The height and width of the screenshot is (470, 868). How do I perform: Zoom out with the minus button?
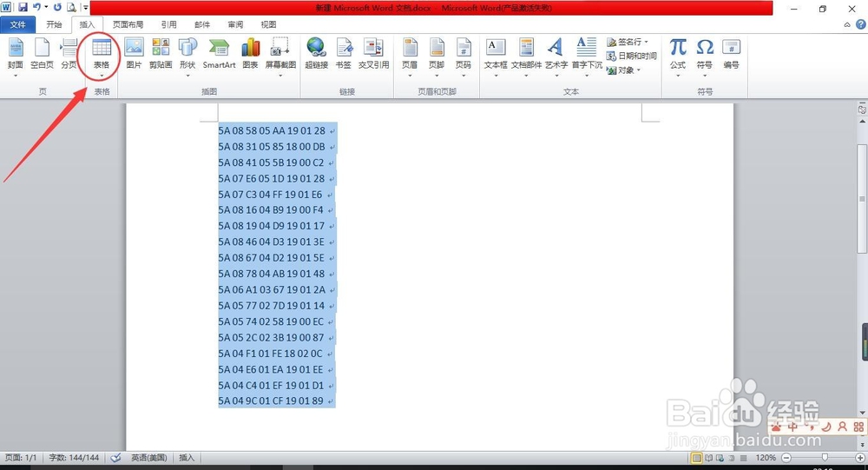click(x=786, y=458)
